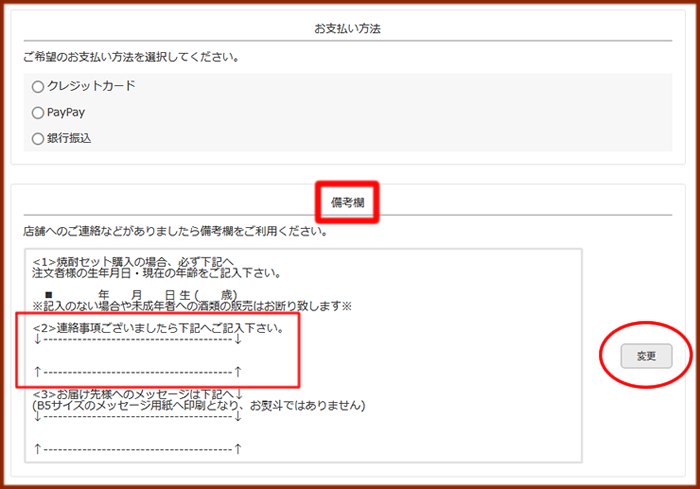Choose the PayPay radio button

(x=38, y=113)
